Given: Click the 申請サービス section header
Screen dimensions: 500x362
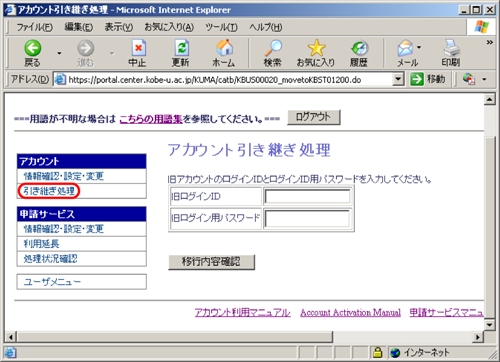Looking at the screenshot, I should [82, 214].
